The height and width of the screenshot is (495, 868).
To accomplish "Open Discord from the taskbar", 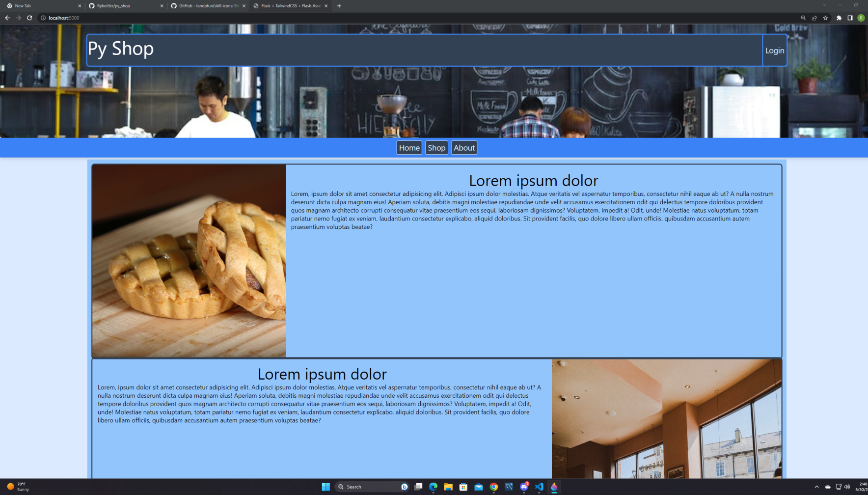I will click(x=524, y=487).
